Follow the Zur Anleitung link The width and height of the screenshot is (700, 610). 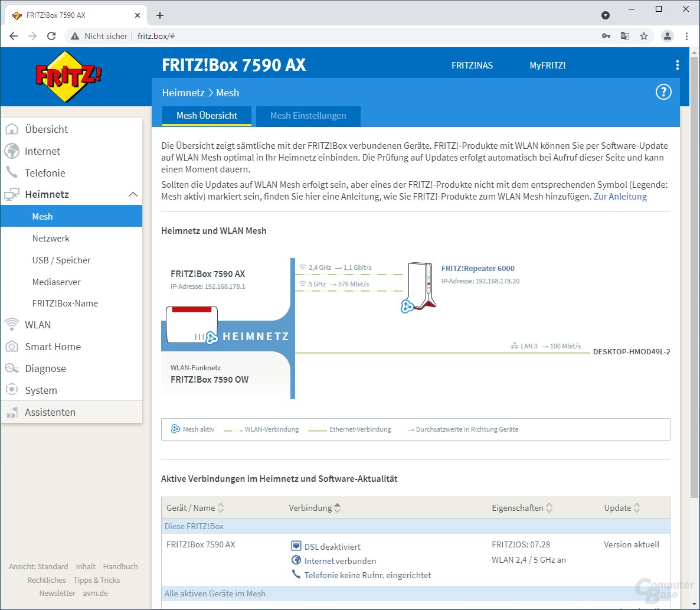pos(620,197)
